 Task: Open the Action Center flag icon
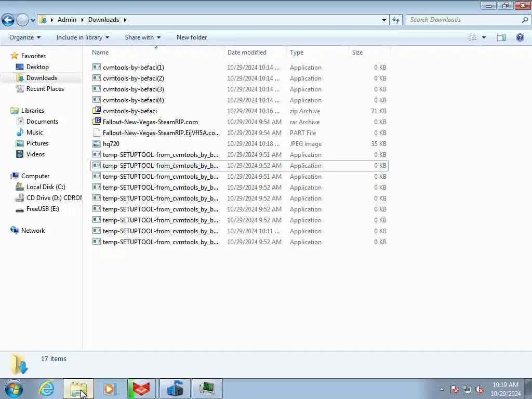[x=455, y=390]
